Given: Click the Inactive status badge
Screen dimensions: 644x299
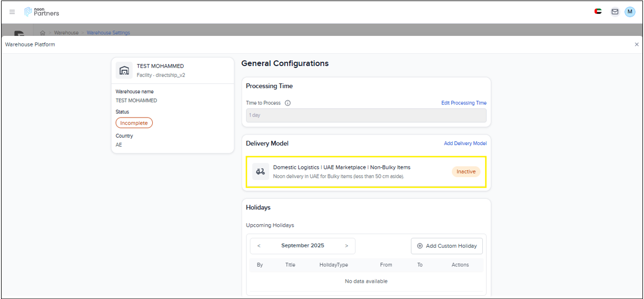Looking at the screenshot, I should click(466, 171).
